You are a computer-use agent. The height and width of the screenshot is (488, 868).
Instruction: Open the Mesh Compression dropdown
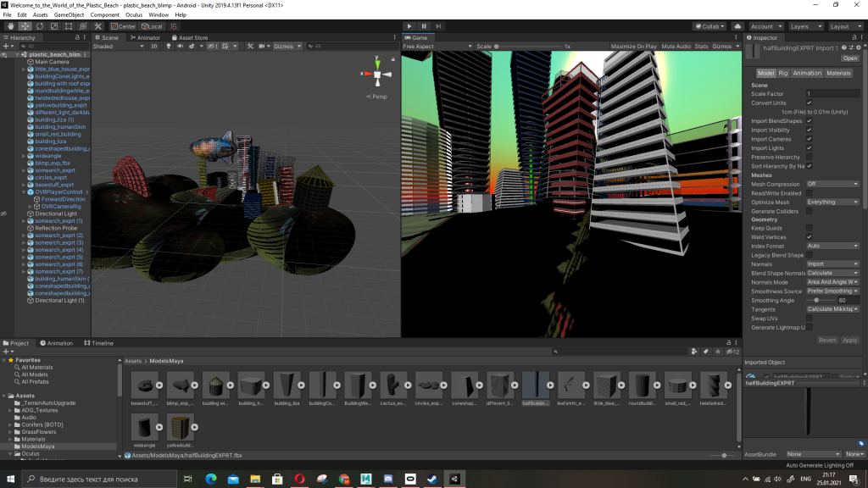tap(832, 184)
